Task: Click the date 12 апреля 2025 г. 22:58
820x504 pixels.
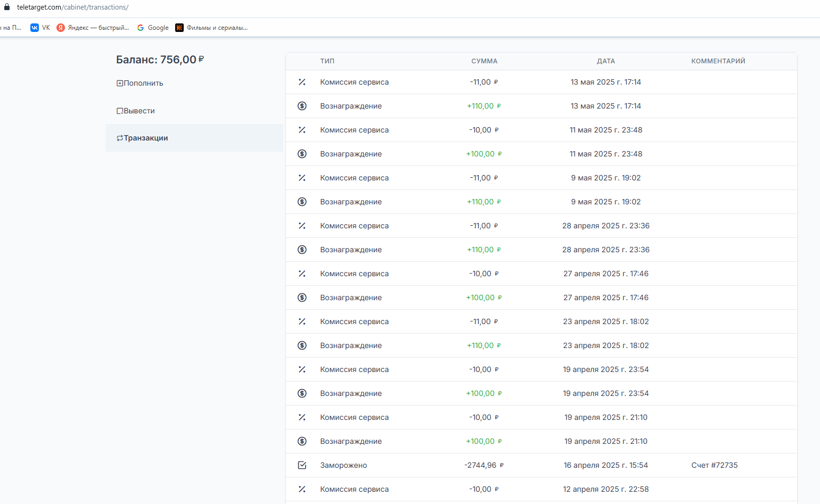Action: pos(606,489)
